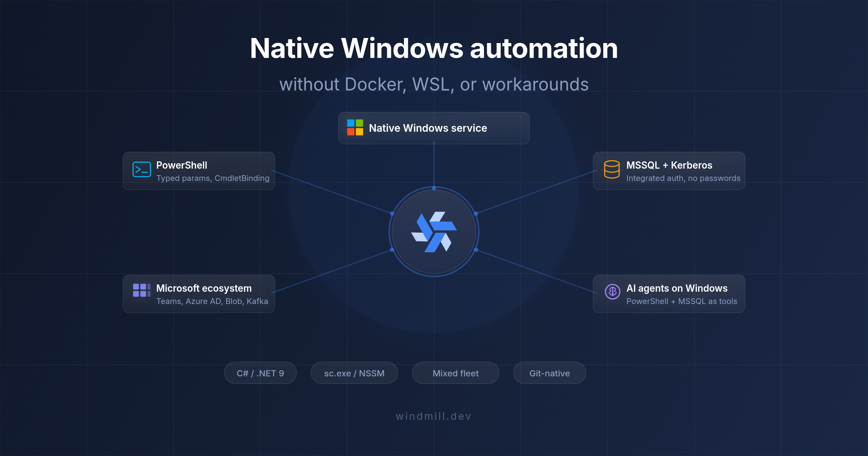Click the Microsoft ecosystem card title

click(x=204, y=288)
